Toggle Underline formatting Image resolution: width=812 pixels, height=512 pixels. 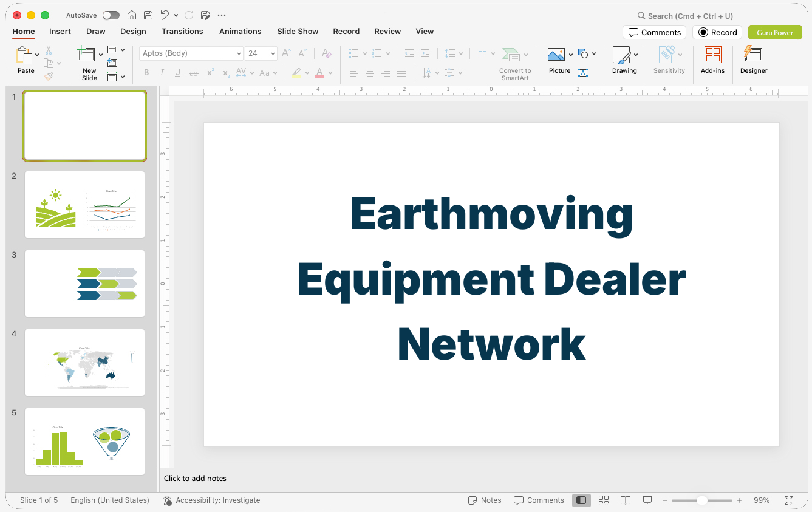click(x=177, y=73)
